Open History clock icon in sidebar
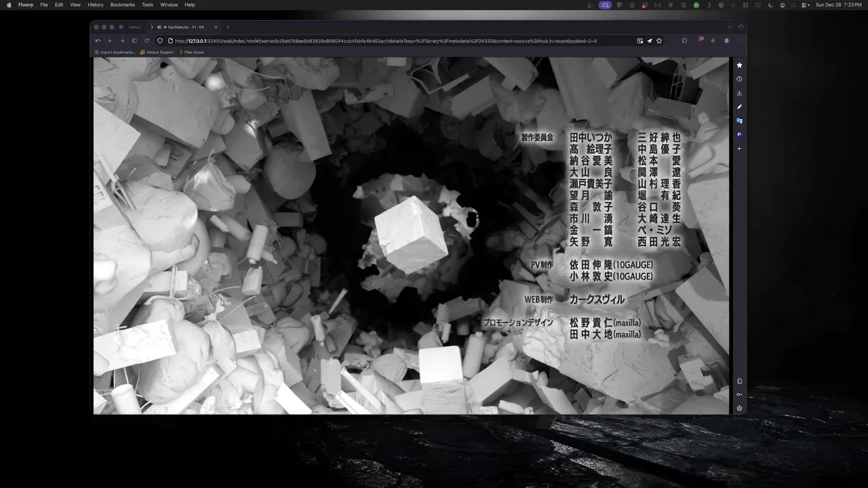 [739, 79]
